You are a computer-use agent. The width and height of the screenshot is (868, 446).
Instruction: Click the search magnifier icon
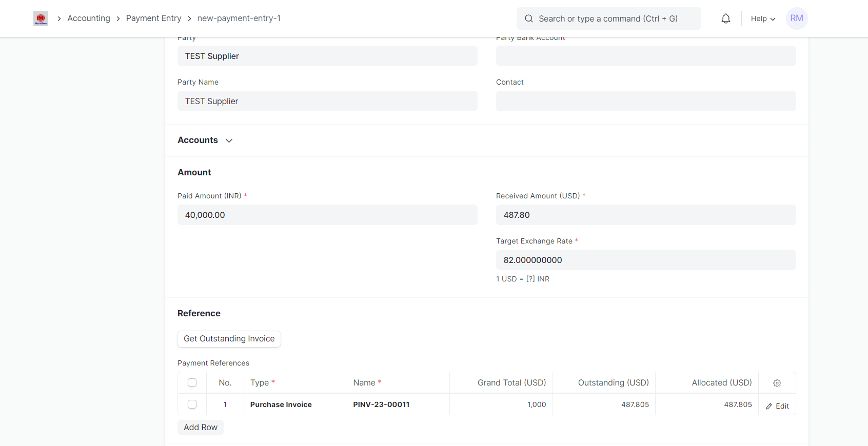pos(529,18)
